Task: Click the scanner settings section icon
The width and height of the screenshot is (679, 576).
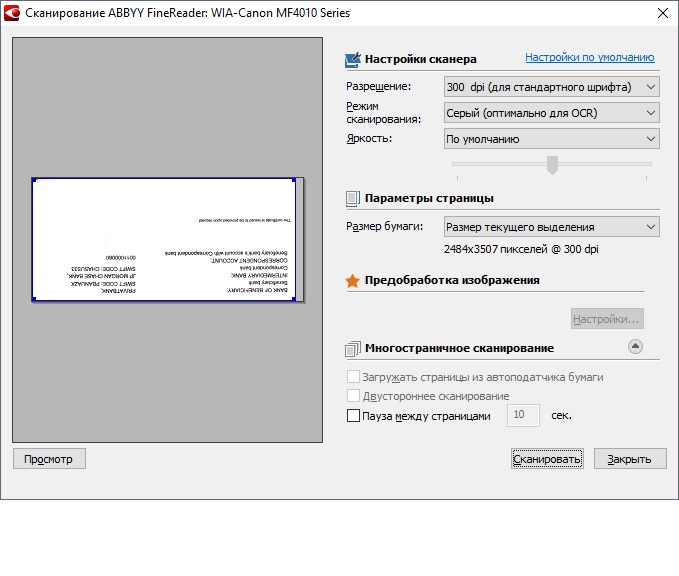Action: (x=352, y=60)
